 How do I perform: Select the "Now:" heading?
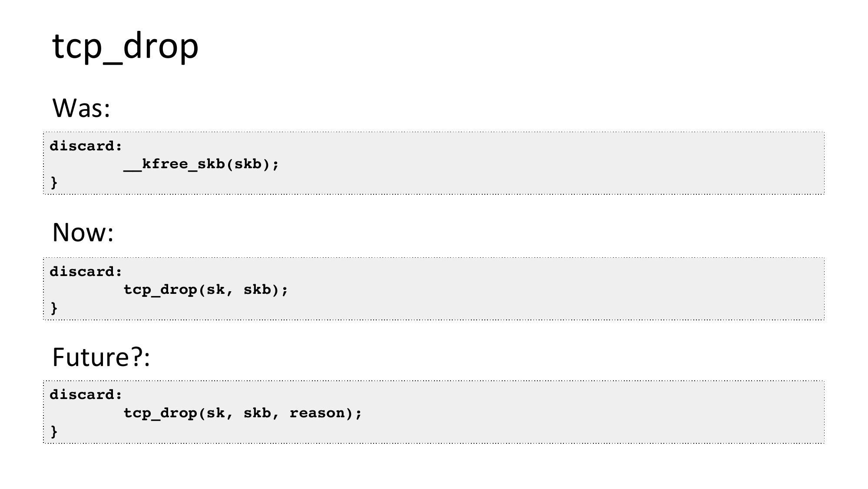83,232
